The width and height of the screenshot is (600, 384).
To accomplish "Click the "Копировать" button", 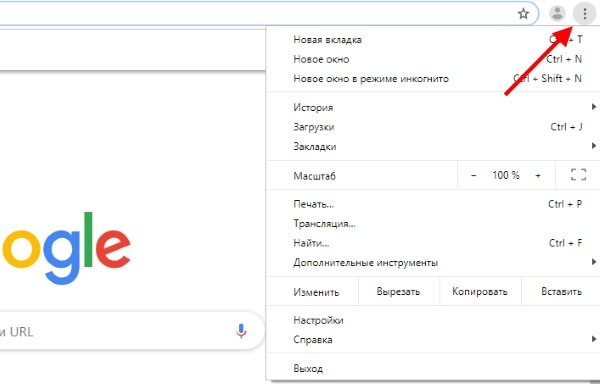I will coord(480,291).
